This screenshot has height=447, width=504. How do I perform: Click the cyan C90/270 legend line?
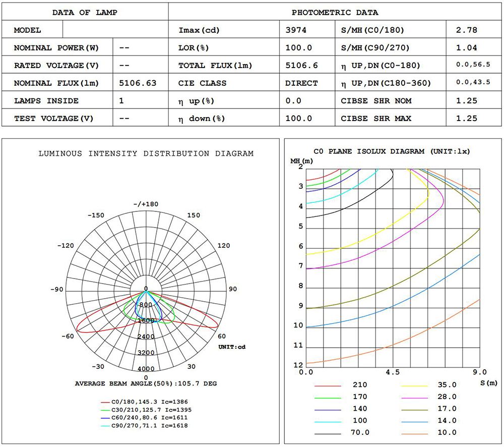(x=105, y=426)
